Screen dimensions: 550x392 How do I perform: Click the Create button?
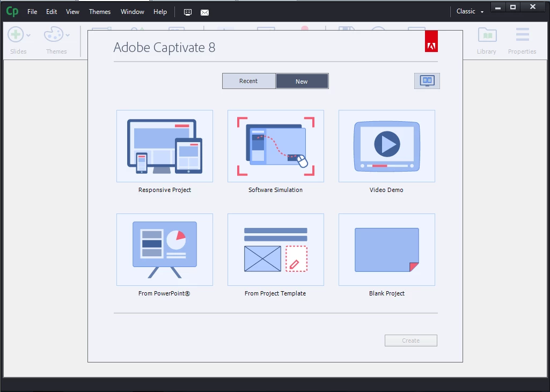click(410, 341)
